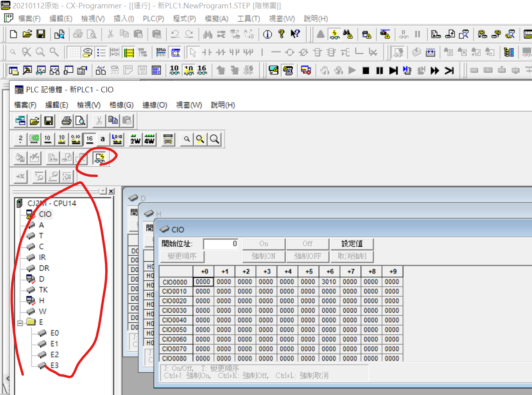The width and height of the screenshot is (532, 395).
Task: Toggle the Monitor button circled in red
Action: click(x=99, y=158)
